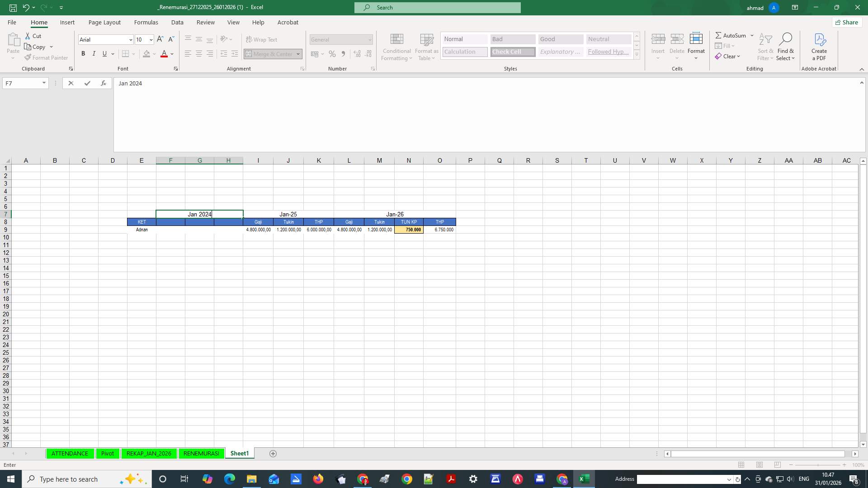Viewport: 868px width, 488px height.
Task: Open the Sort & Filter tool
Action: tap(765, 47)
